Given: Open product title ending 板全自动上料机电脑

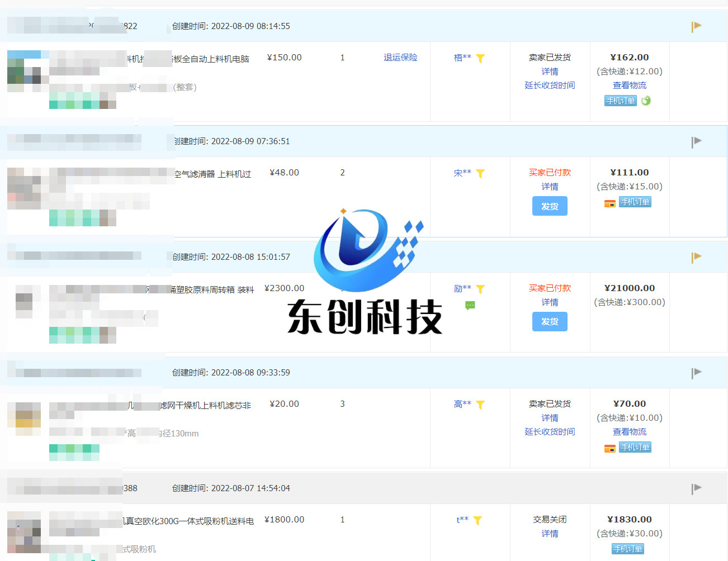Looking at the screenshot, I should pyautogui.click(x=211, y=59).
